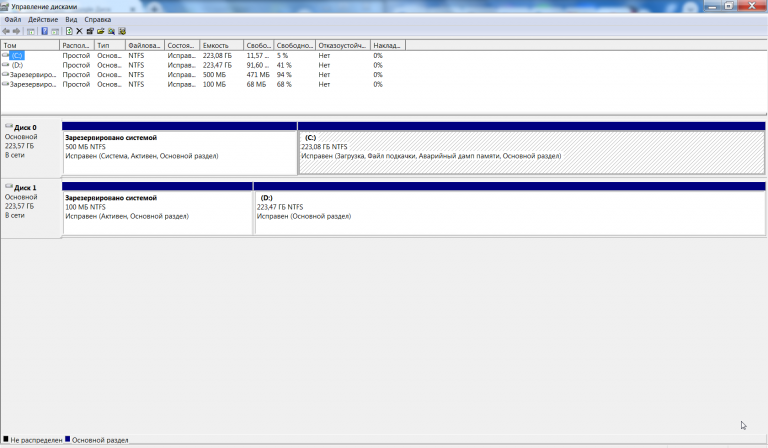Image resolution: width=768 pixels, height=448 pixels.
Task: Click the Диск 0 disk icon
Action: (x=9, y=126)
